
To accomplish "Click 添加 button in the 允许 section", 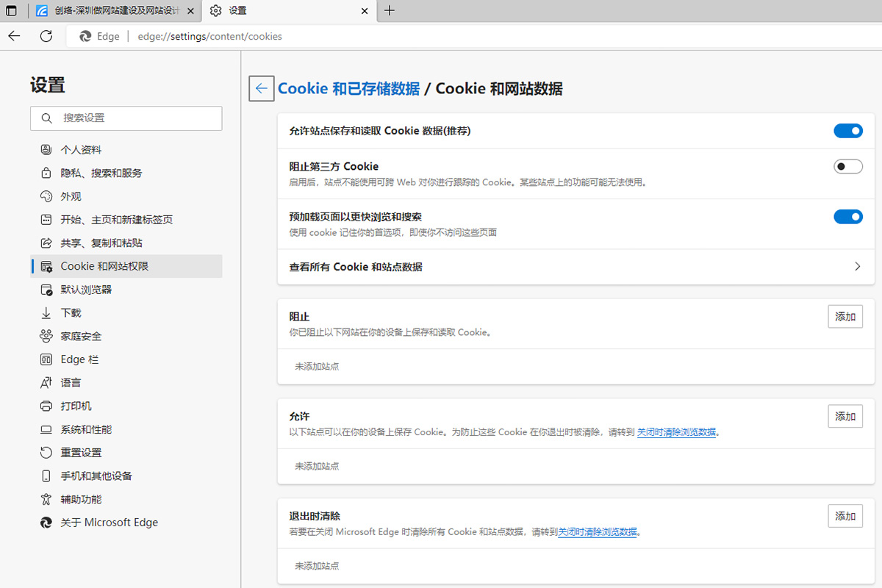I will pos(845,416).
